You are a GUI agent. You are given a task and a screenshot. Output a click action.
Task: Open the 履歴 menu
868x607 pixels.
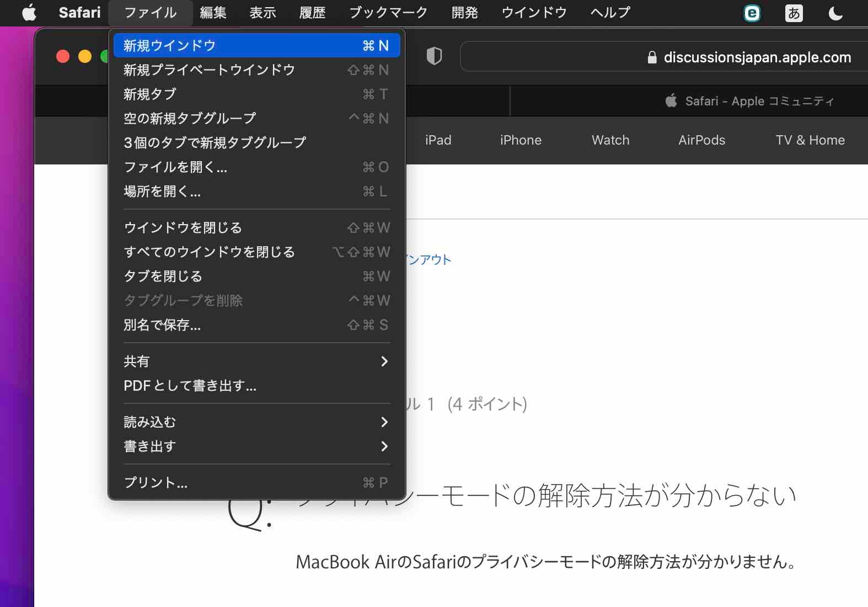312,12
